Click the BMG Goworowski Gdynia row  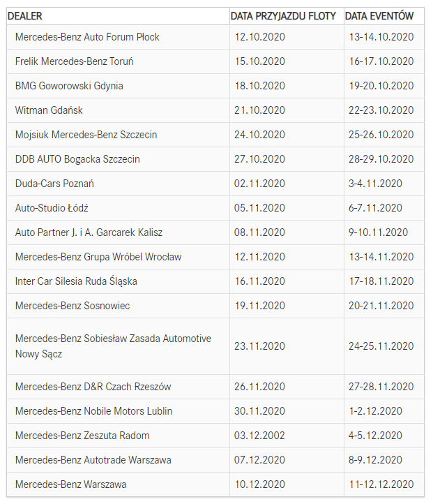(69, 86)
